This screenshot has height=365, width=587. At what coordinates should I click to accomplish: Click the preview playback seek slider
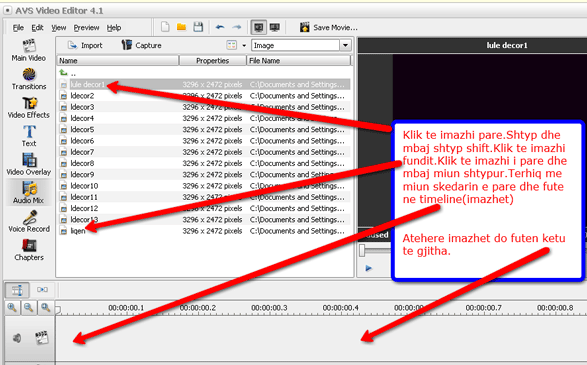pyautogui.click(x=375, y=250)
